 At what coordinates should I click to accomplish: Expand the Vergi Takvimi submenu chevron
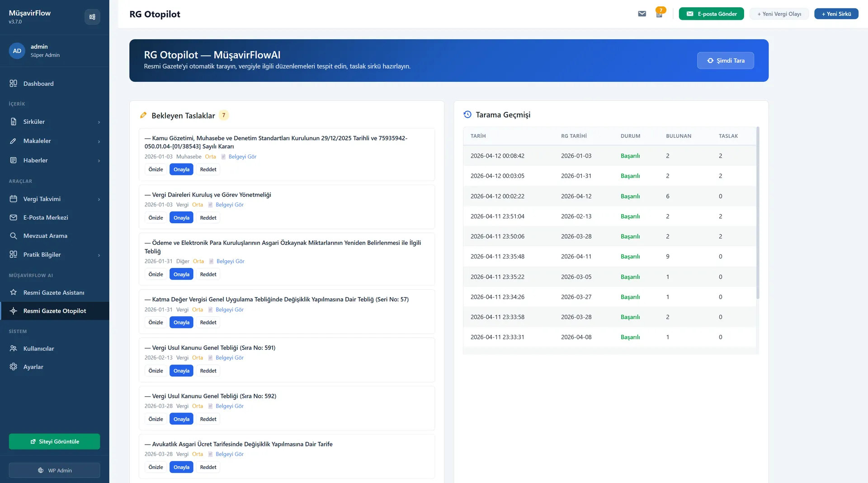99,199
